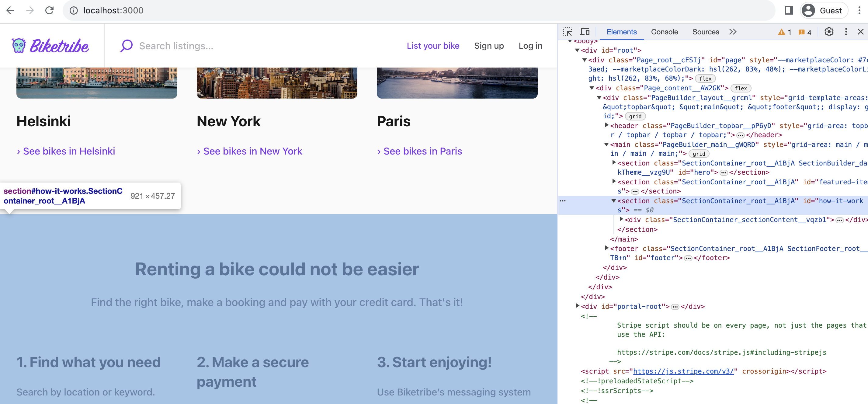Switch to the Console tab
868x404 pixels.
click(x=664, y=32)
